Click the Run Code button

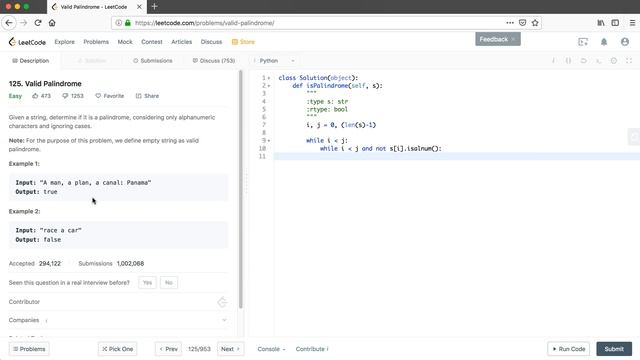[569, 349]
